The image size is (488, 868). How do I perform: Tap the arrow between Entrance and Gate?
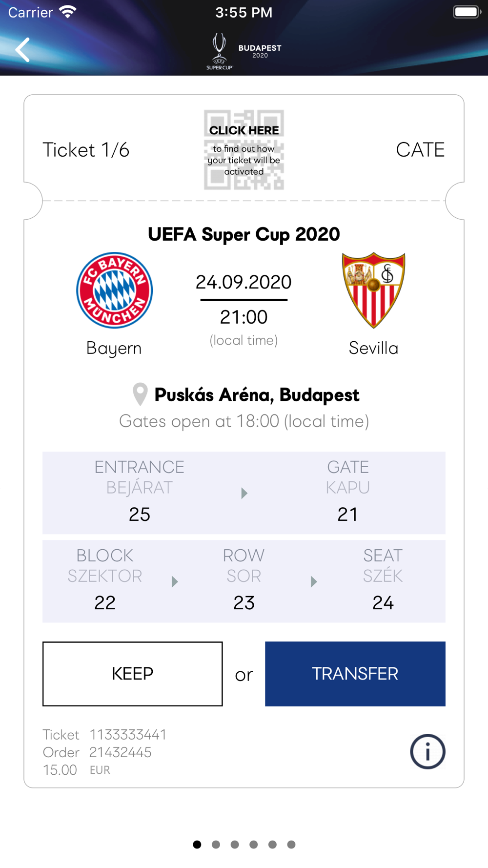pyautogui.click(x=244, y=493)
